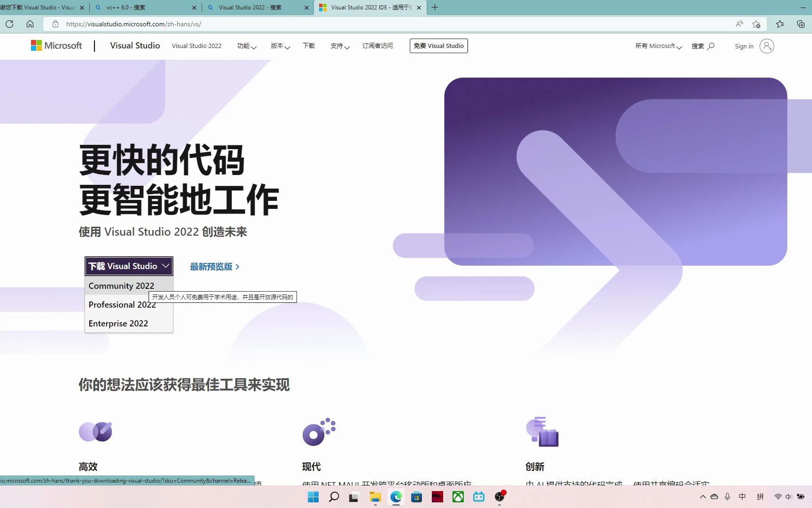
Task: Click the Sign in text link
Action: (x=744, y=46)
